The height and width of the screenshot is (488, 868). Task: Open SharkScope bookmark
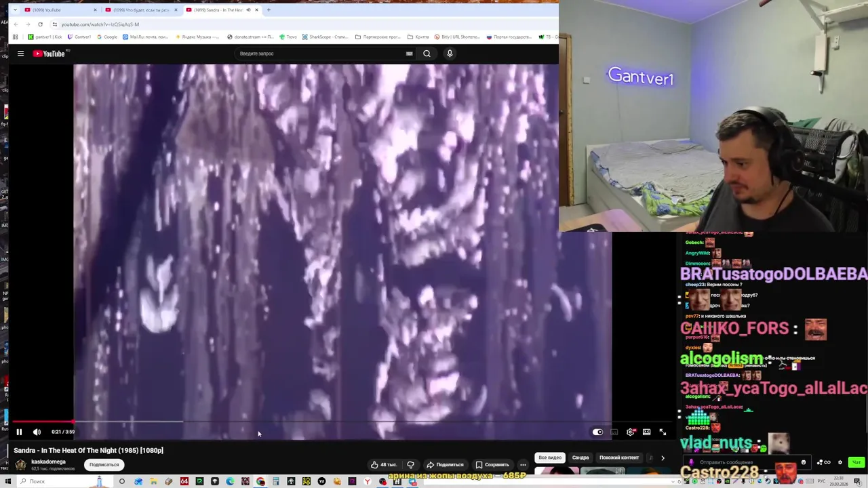click(325, 37)
